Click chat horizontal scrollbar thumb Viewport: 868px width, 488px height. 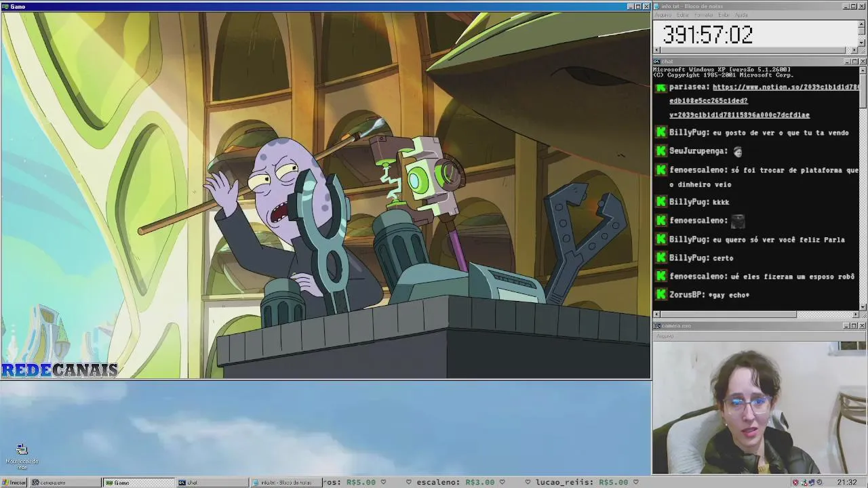coord(728,314)
